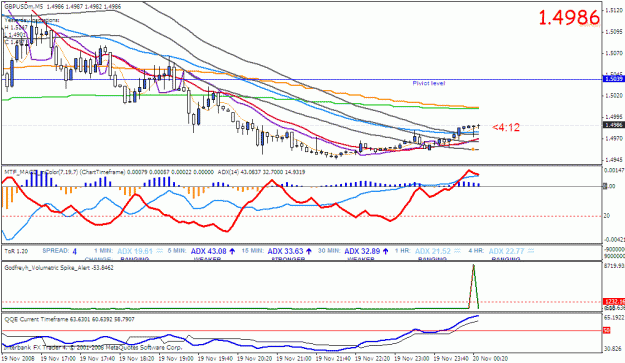Click the 19 Nov 19:40 time label
The height and width of the screenshot is (363, 625).
pos(216,358)
